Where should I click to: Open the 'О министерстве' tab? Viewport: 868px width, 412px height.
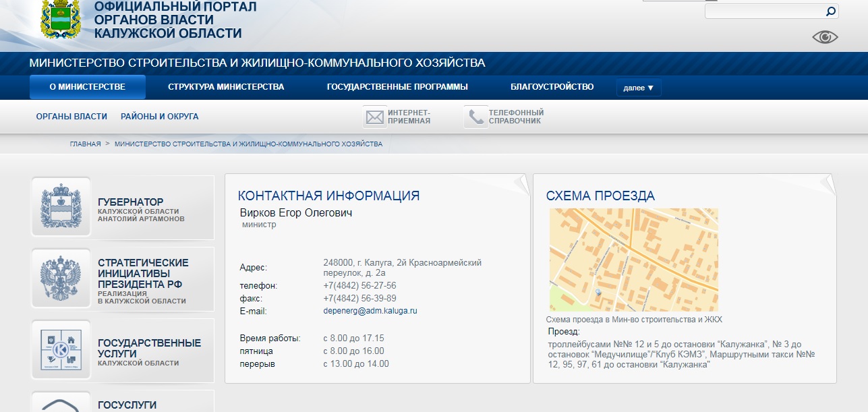(88, 87)
